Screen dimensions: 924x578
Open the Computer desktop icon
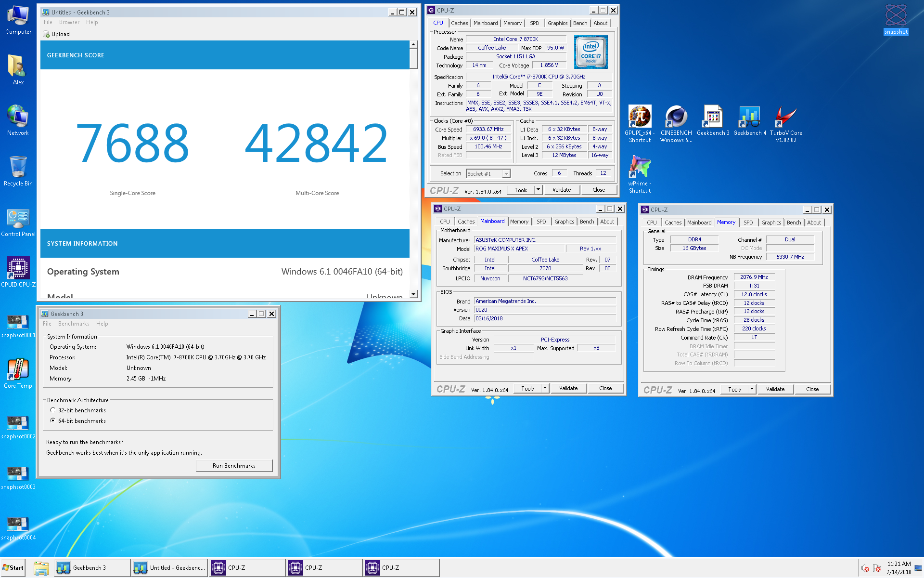pyautogui.click(x=18, y=20)
